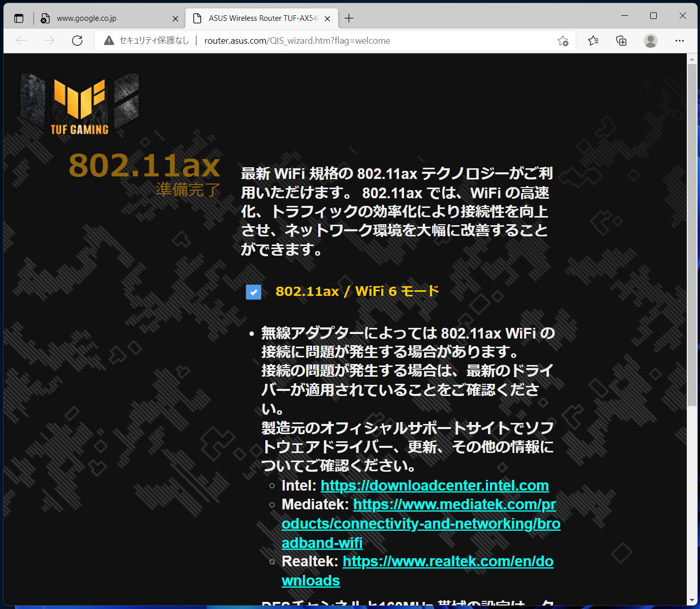Open the Favorites list

coord(593,41)
